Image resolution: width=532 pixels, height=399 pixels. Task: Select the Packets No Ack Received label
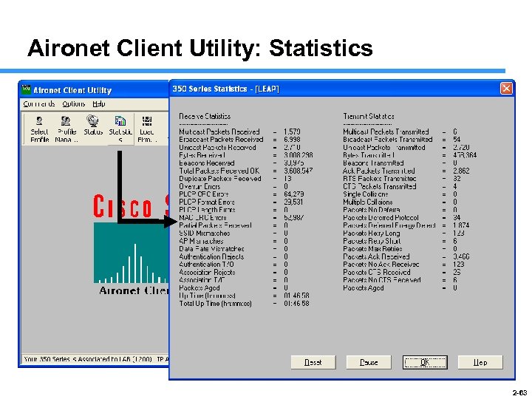tap(381, 265)
